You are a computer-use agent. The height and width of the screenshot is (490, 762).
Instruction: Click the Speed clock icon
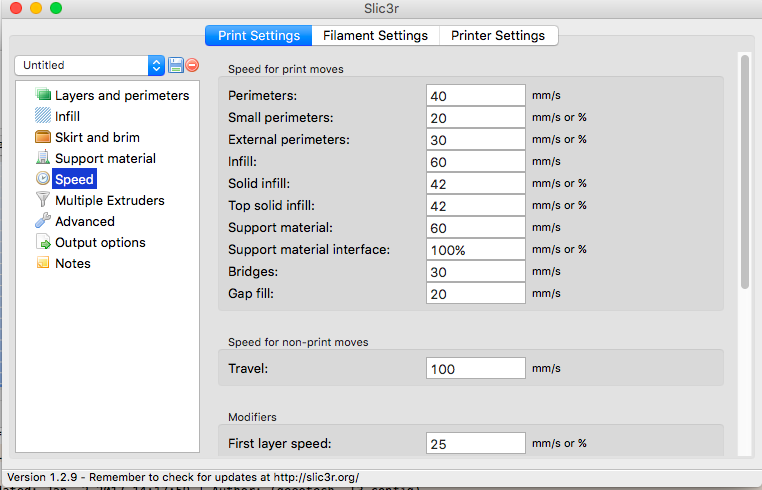tap(43, 178)
